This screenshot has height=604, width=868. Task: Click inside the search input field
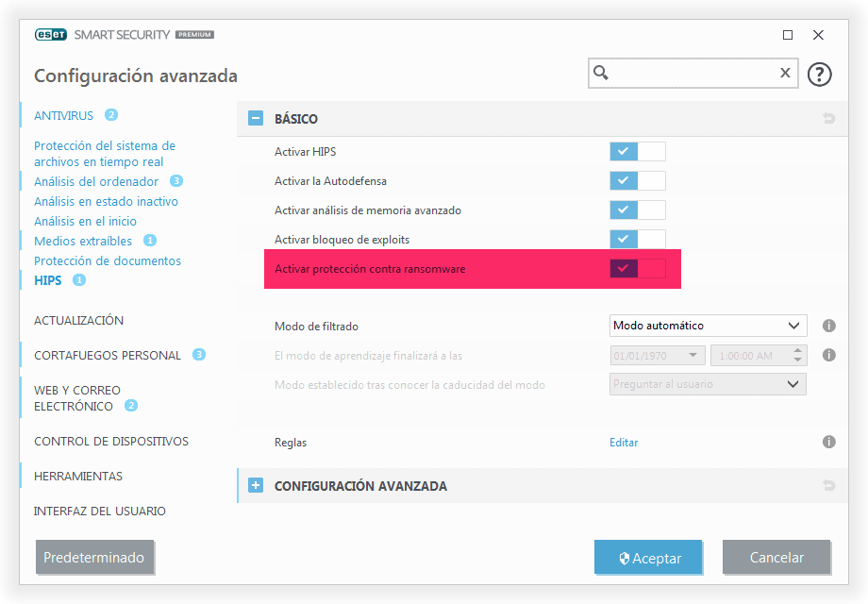(693, 73)
